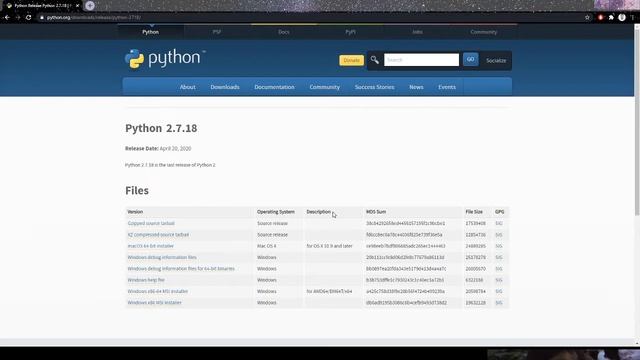The height and width of the screenshot is (360, 640).
Task: Open the News nav item
Action: (416, 87)
